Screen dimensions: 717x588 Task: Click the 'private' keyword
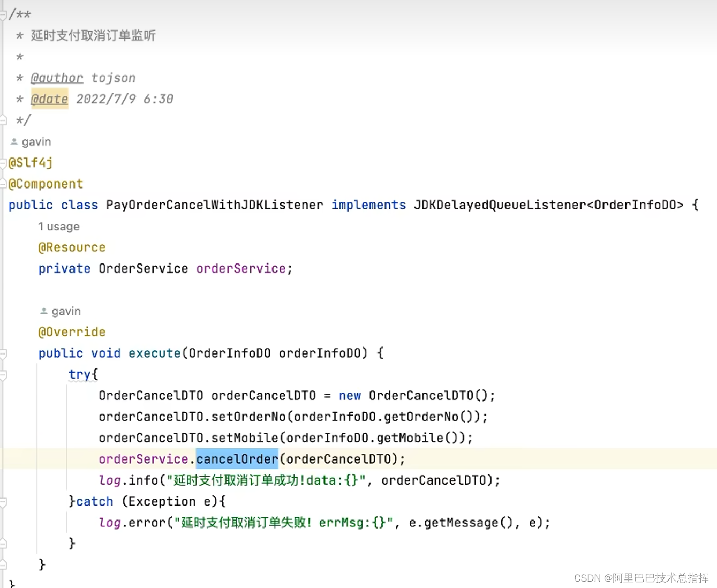(64, 268)
